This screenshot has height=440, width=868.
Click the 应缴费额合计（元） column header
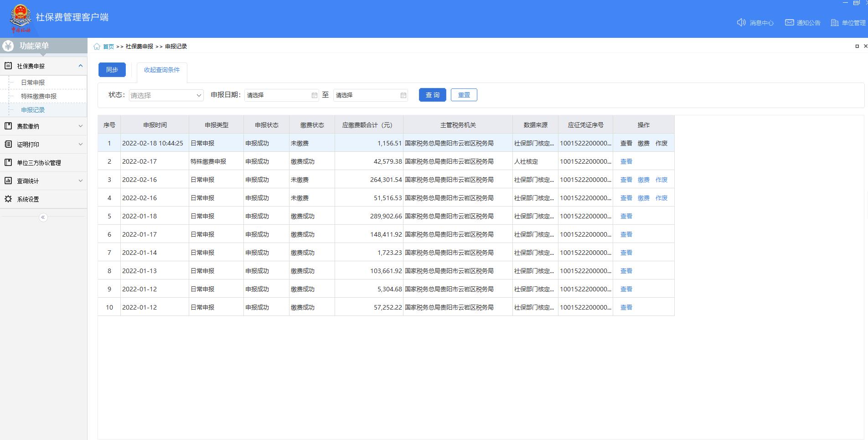coord(369,125)
